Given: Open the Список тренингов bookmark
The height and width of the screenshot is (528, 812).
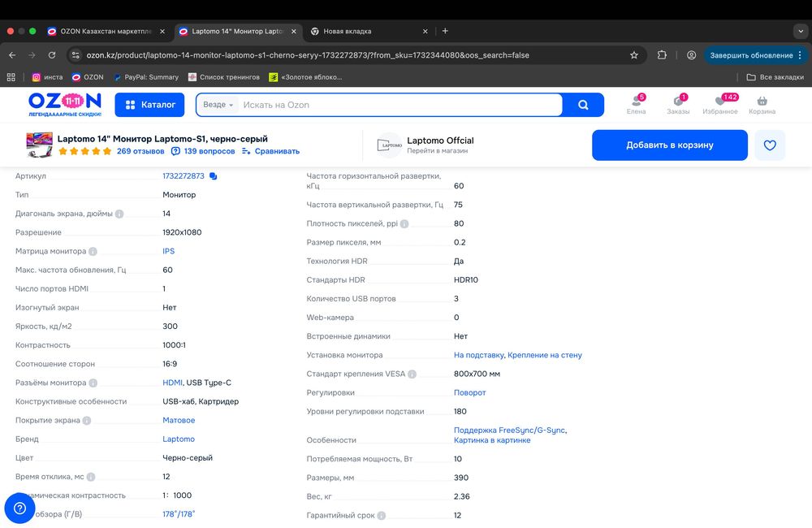Looking at the screenshot, I should 224,77.
